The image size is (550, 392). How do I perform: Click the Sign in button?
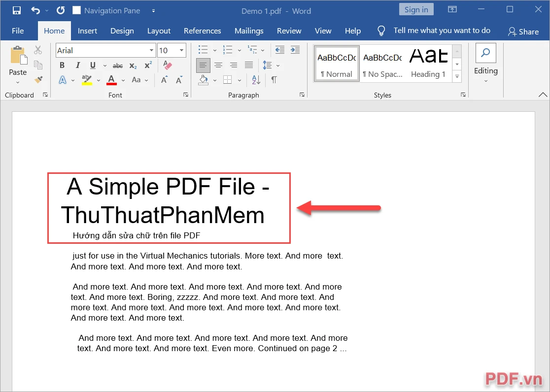click(416, 9)
